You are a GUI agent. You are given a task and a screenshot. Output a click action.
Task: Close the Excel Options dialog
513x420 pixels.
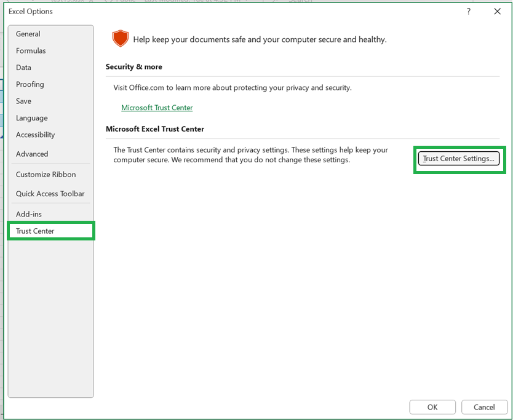tap(497, 12)
